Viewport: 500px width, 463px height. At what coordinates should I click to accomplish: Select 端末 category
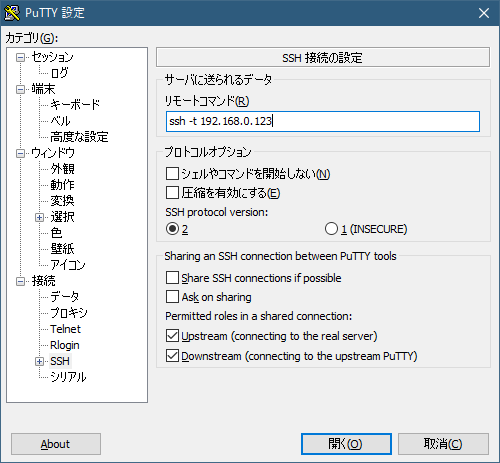point(43,89)
